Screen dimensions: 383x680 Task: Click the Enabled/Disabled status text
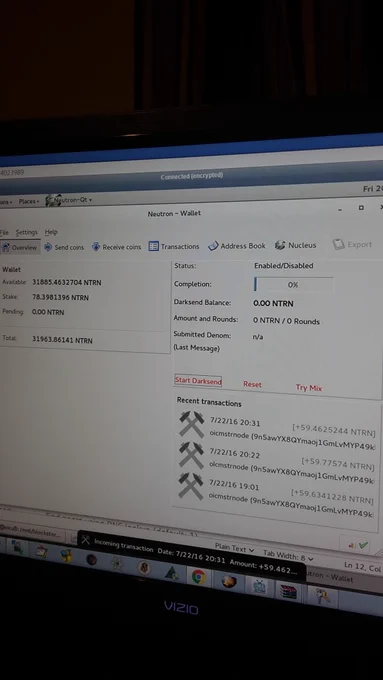[284, 266]
